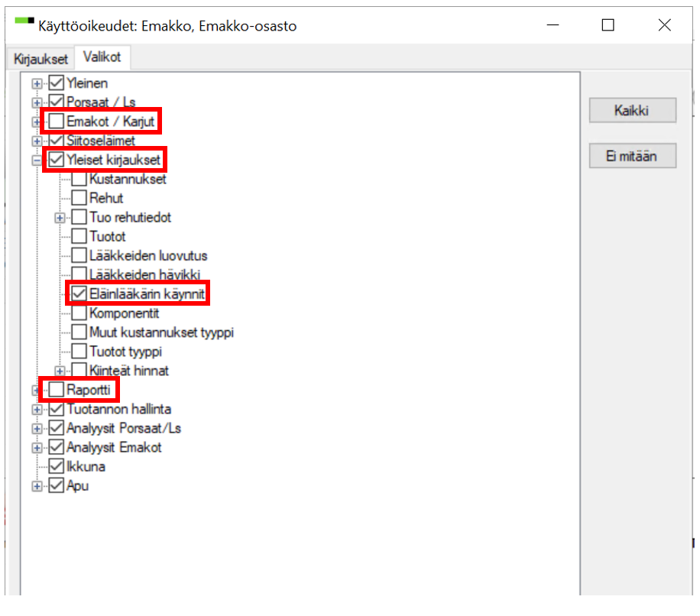Tick the Tuotot tyyppi checkbox
Screen dimensions: 700x616
(79, 352)
